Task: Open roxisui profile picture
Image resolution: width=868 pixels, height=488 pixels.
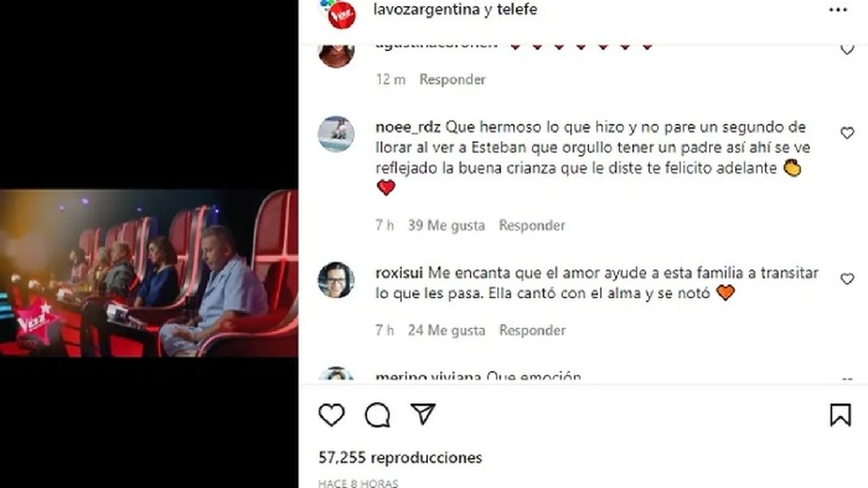Action: coord(336,280)
